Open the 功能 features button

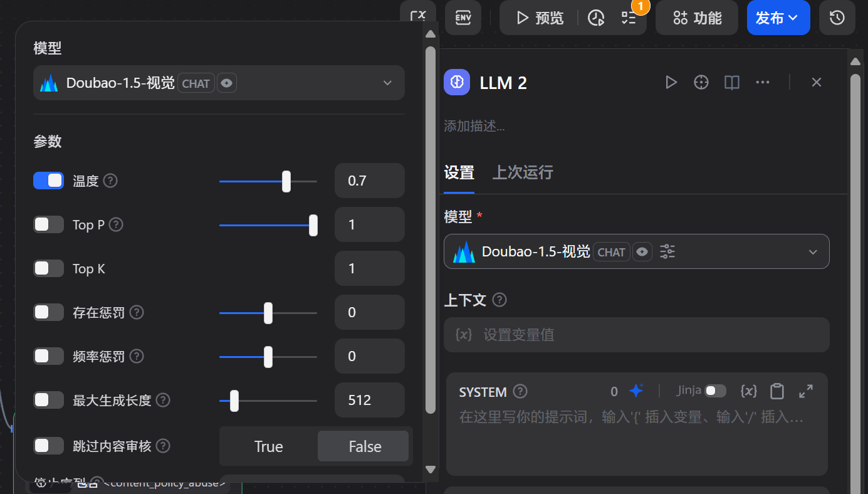pyautogui.click(x=698, y=18)
